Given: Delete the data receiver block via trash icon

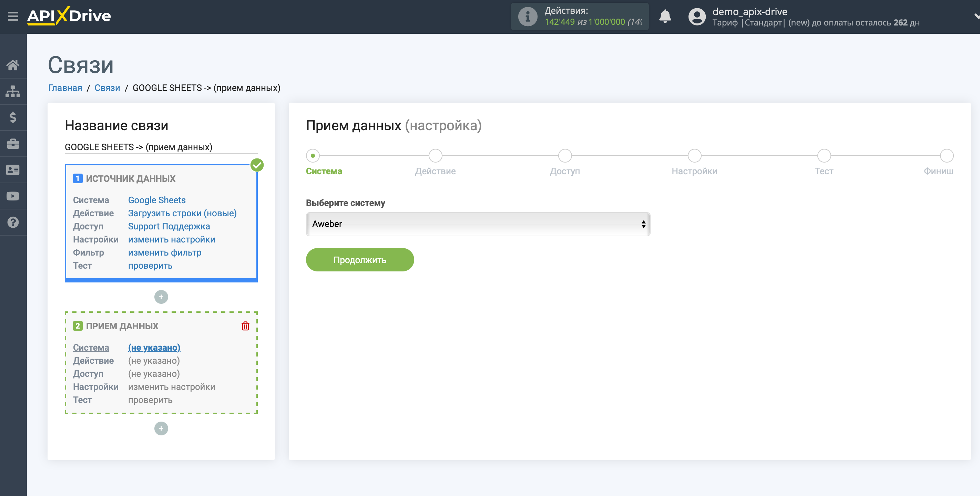Looking at the screenshot, I should click(245, 326).
